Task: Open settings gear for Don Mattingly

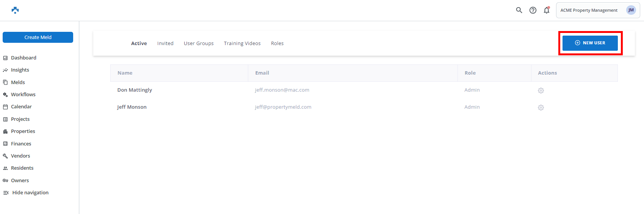Action: click(x=541, y=91)
